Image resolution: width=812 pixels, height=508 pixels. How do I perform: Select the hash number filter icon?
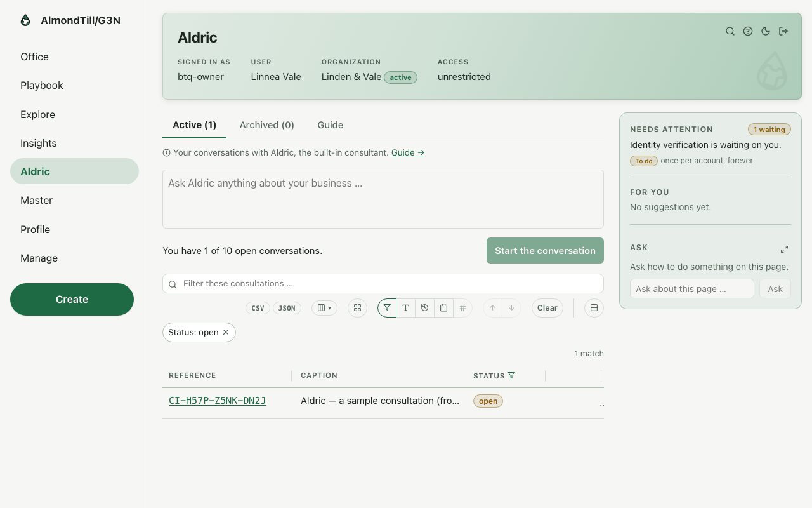[463, 308]
